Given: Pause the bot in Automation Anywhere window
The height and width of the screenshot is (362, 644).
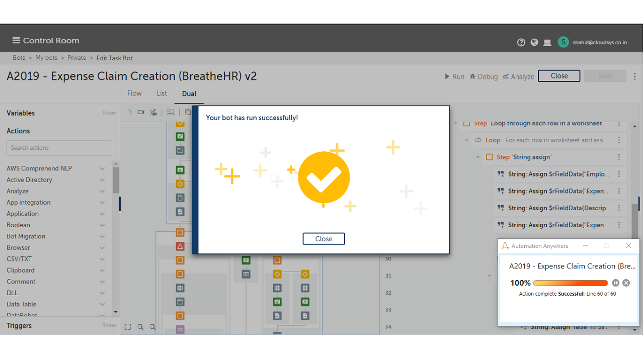Looking at the screenshot, I should [x=616, y=283].
